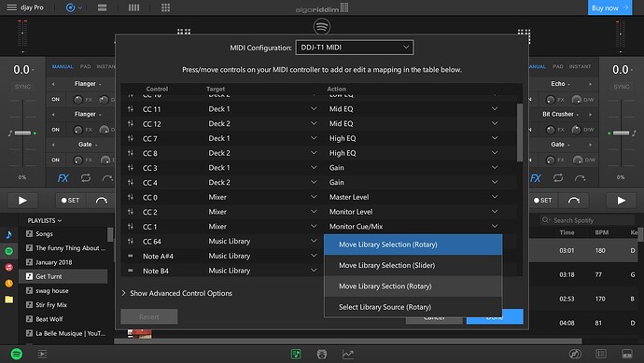
Task: Switch left deck FX to PAD tab
Action: point(86,66)
